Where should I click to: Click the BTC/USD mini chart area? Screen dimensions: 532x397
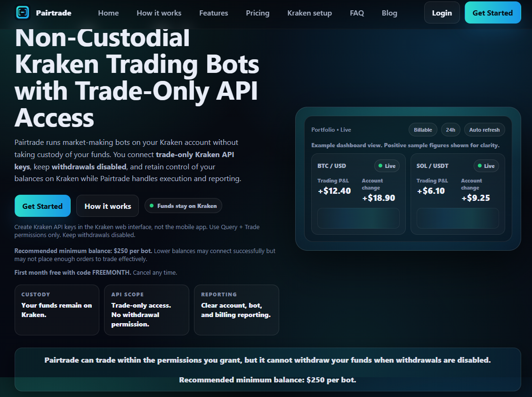(x=358, y=218)
